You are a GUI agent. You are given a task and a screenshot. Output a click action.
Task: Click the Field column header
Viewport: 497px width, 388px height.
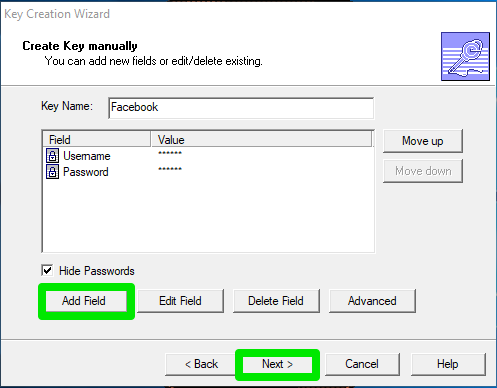(x=97, y=139)
